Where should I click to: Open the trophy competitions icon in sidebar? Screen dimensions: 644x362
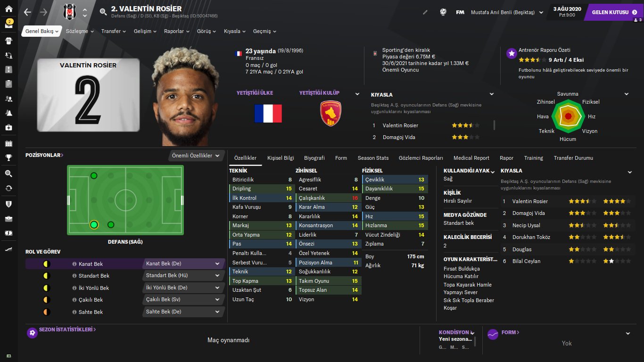pos(8,158)
